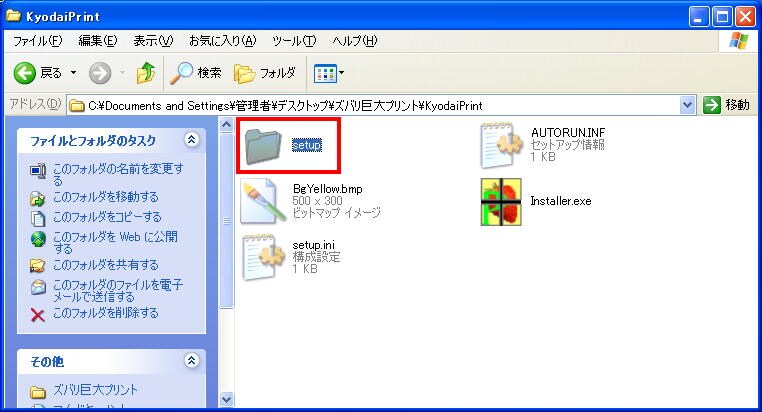Go up one folder level
The width and height of the screenshot is (762, 412).
tap(146, 73)
